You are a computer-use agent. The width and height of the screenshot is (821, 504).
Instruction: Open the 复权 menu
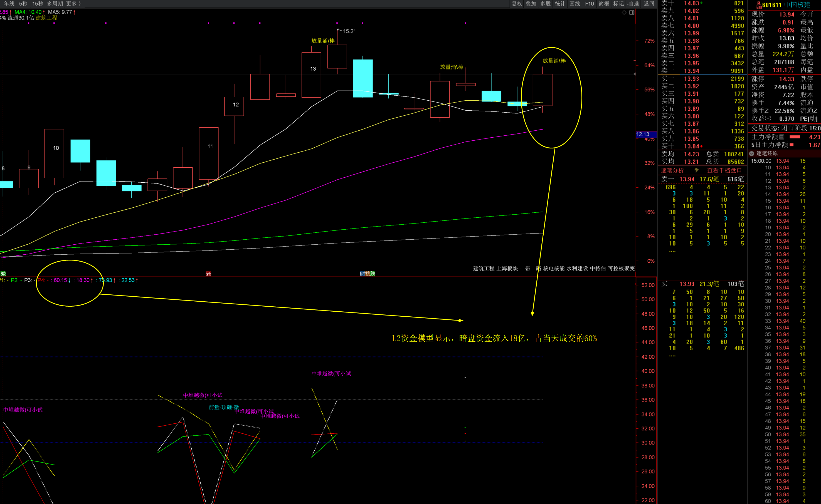pos(516,4)
